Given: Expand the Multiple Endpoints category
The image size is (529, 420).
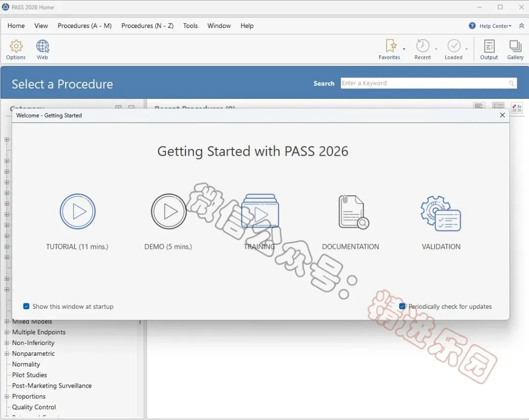Looking at the screenshot, I should (6, 332).
